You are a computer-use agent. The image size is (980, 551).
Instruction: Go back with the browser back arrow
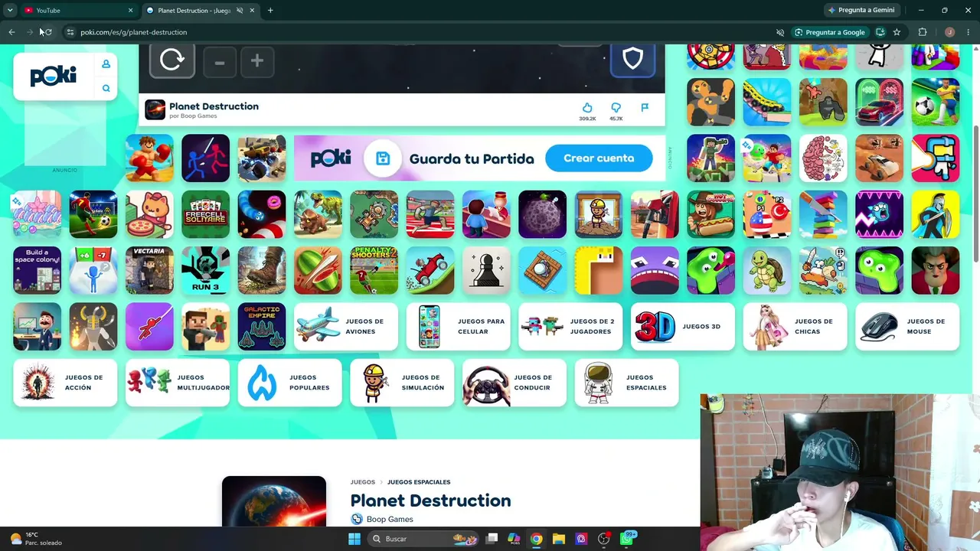tap(11, 32)
